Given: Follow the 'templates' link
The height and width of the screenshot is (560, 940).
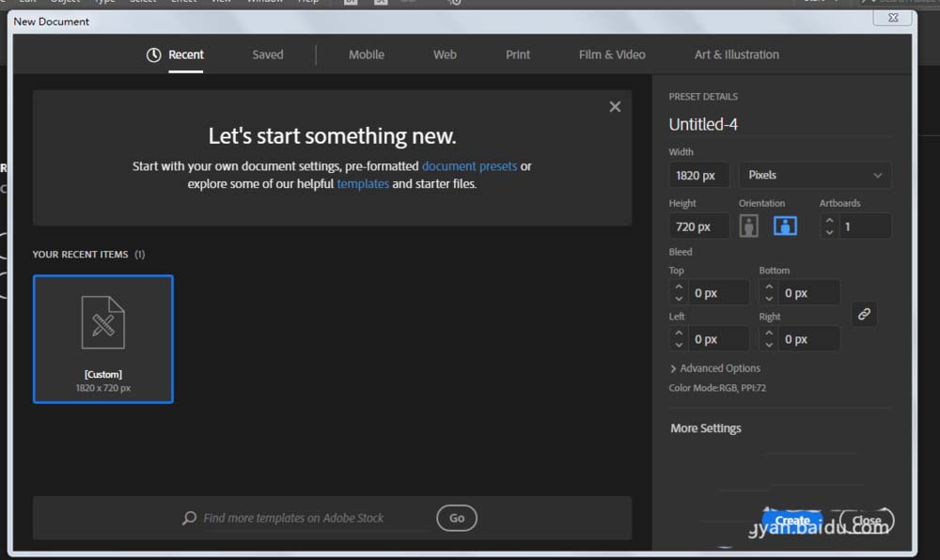Looking at the screenshot, I should point(363,184).
